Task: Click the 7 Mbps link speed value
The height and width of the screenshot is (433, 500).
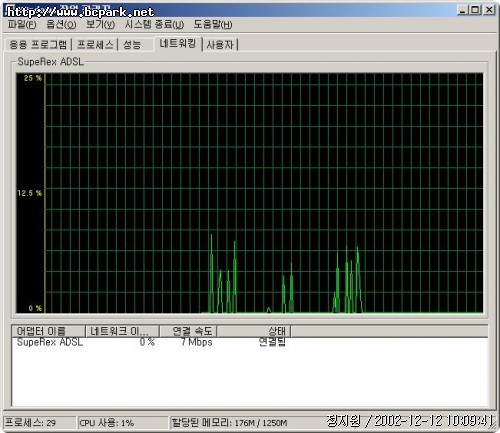Action: coord(196,342)
